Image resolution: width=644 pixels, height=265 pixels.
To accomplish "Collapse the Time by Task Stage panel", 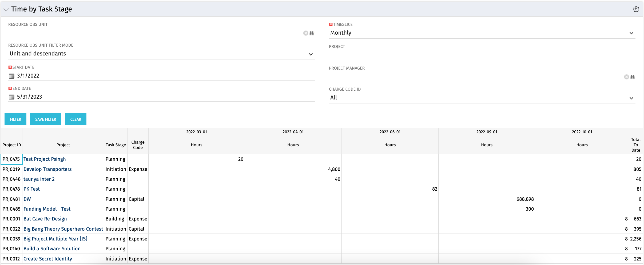I will 6,10.
